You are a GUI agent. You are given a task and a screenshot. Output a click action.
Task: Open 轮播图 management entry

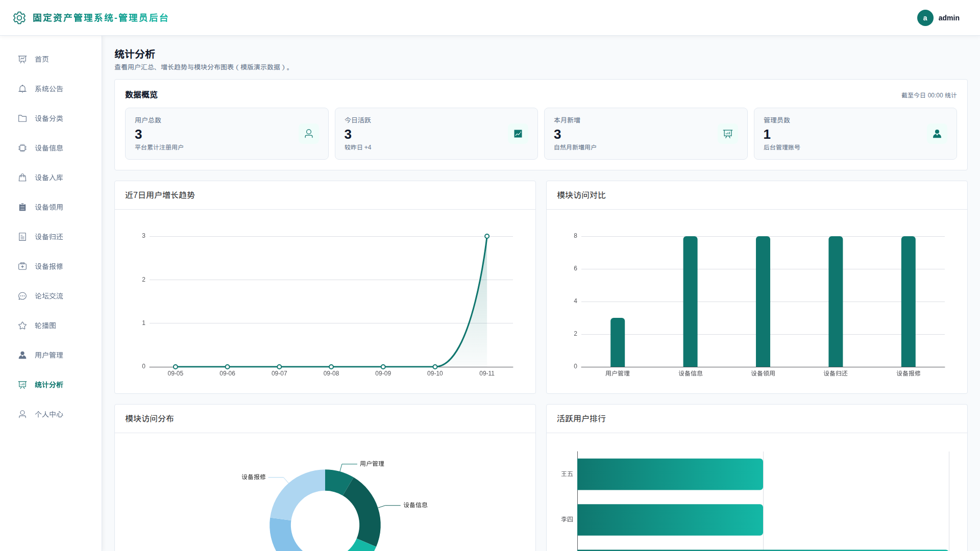click(51, 325)
